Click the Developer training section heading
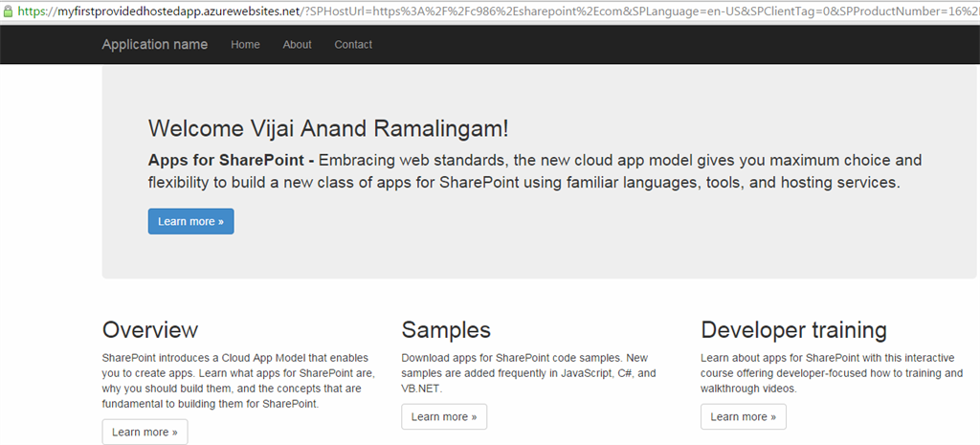The image size is (980, 445). (x=793, y=330)
